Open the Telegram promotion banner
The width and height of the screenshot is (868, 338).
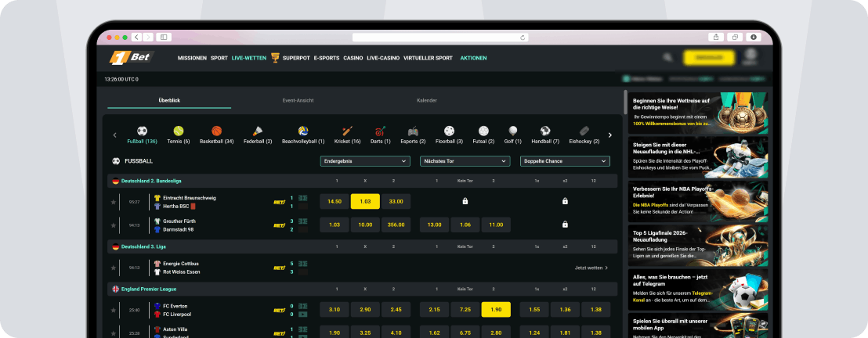click(697, 289)
